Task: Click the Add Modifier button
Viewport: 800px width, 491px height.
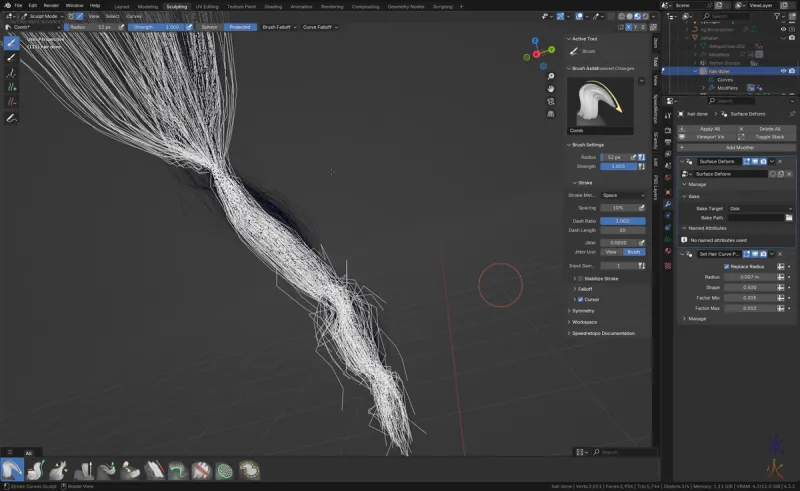Action: pos(736,148)
